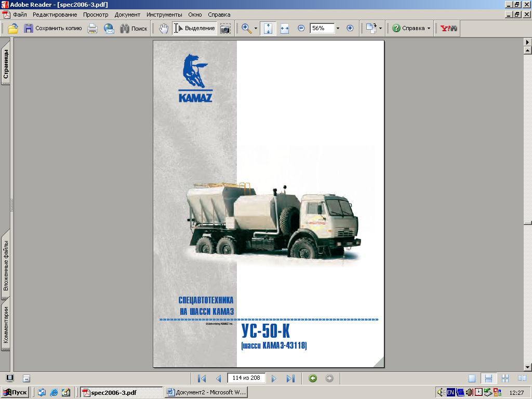This screenshot has width=532, height=399.
Task: Click full screen icon in status bar
Action: click(10, 378)
